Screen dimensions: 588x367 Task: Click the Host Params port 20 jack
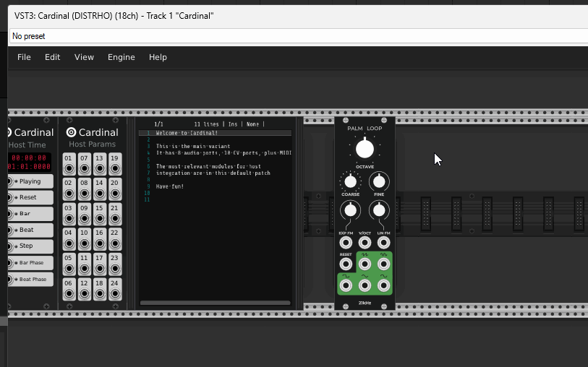tap(115, 194)
